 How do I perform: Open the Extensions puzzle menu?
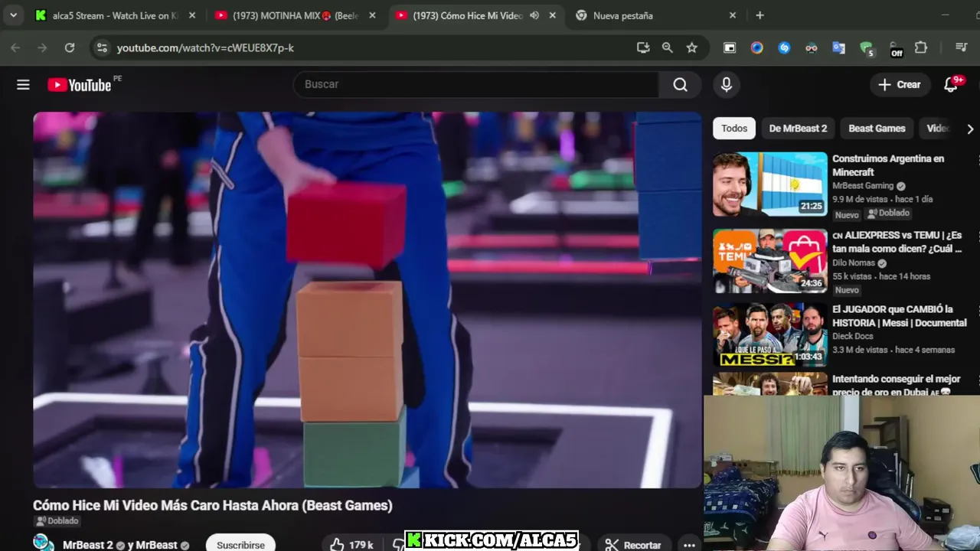click(x=921, y=47)
